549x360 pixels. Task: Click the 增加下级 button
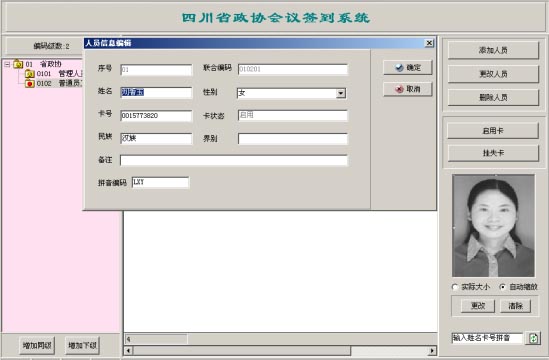pos(82,346)
